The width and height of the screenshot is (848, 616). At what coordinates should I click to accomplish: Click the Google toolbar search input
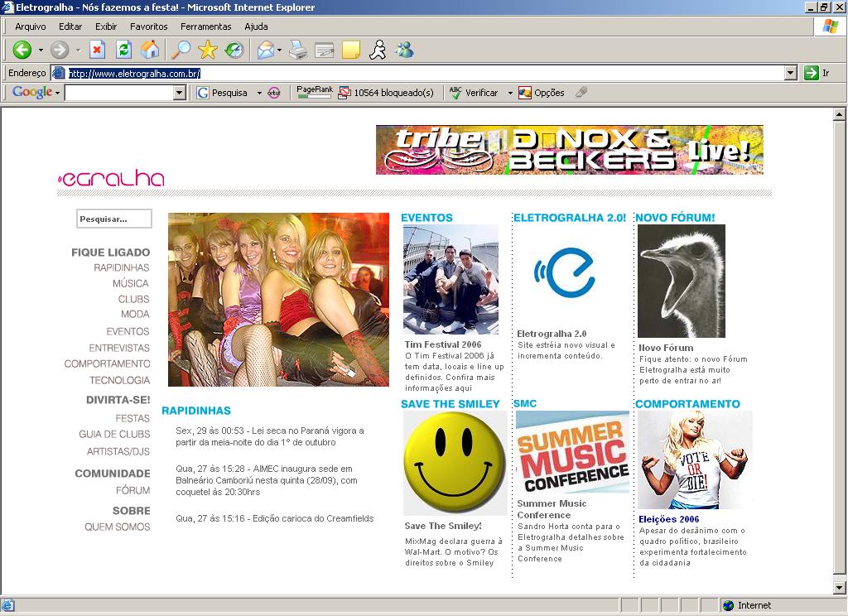click(119, 93)
